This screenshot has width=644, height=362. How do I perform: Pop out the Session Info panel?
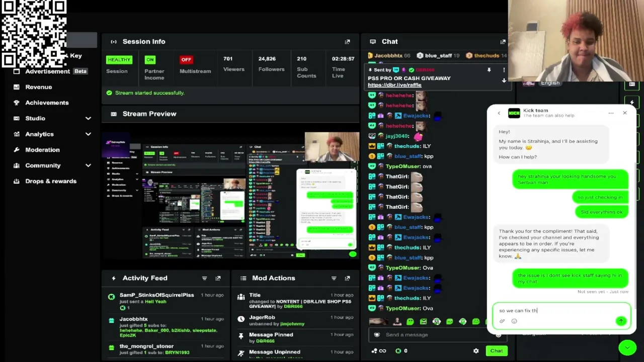coord(347,42)
